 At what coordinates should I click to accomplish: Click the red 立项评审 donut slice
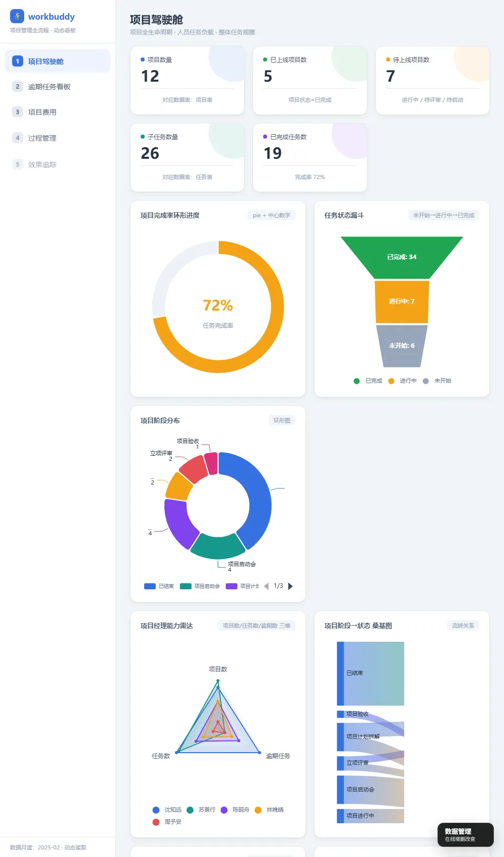(x=194, y=469)
